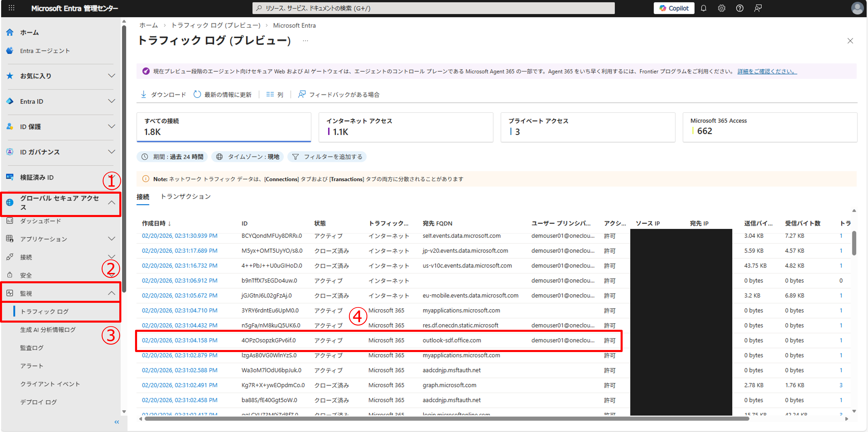Expand the Entra ID section
868x432 pixels.
tap(111, 101)
